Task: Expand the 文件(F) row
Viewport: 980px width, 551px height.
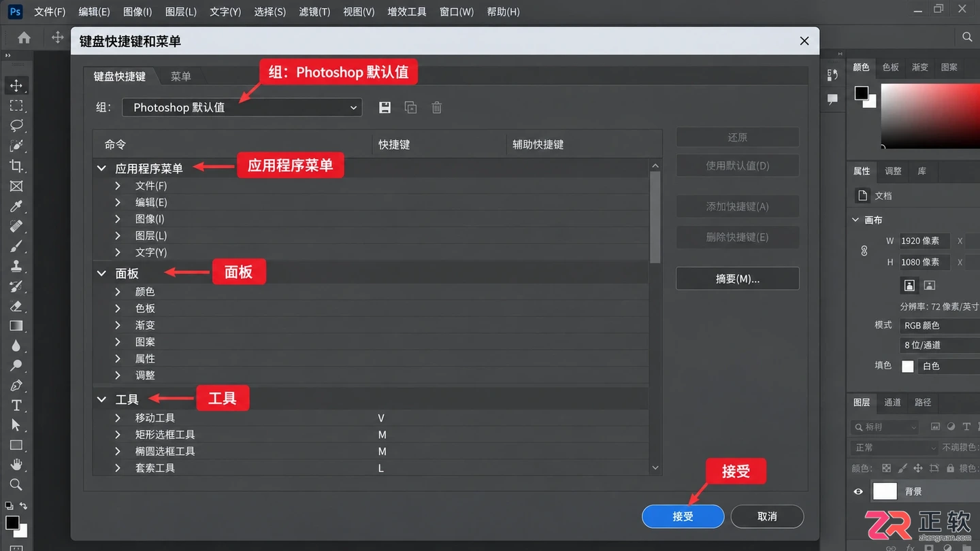Action: (118, 186)
